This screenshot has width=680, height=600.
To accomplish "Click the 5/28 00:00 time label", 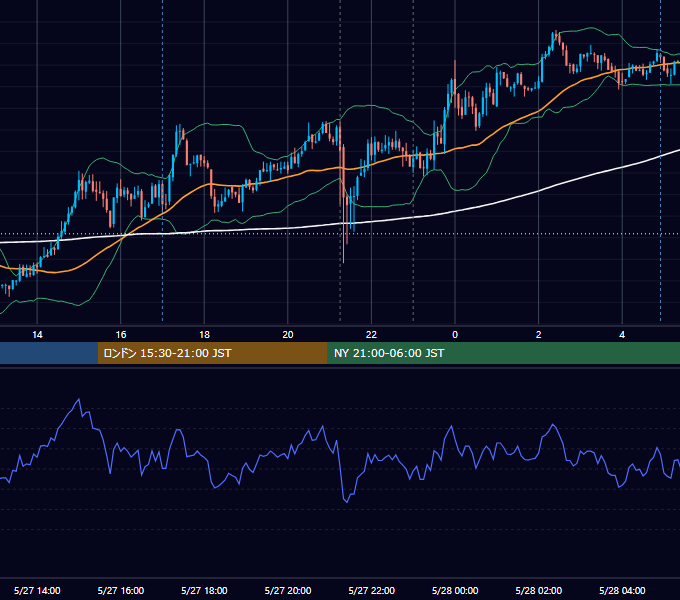I will 455,590.
